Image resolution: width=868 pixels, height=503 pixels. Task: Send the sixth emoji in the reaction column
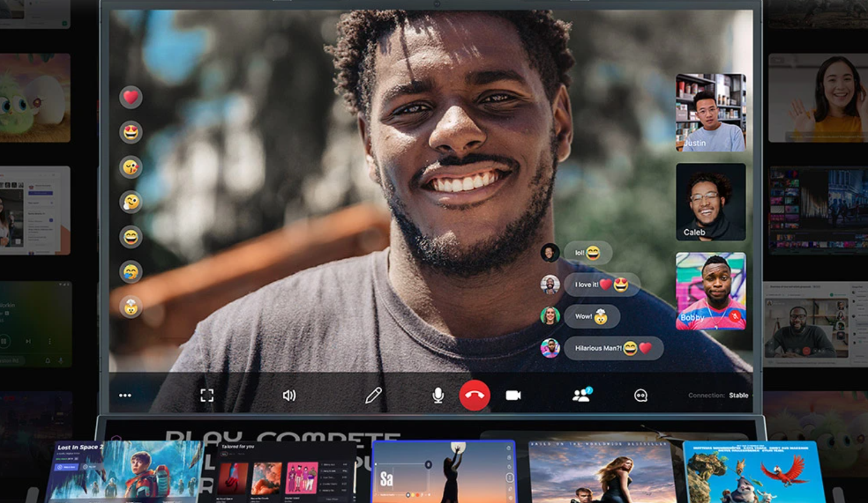pos(131,272)
